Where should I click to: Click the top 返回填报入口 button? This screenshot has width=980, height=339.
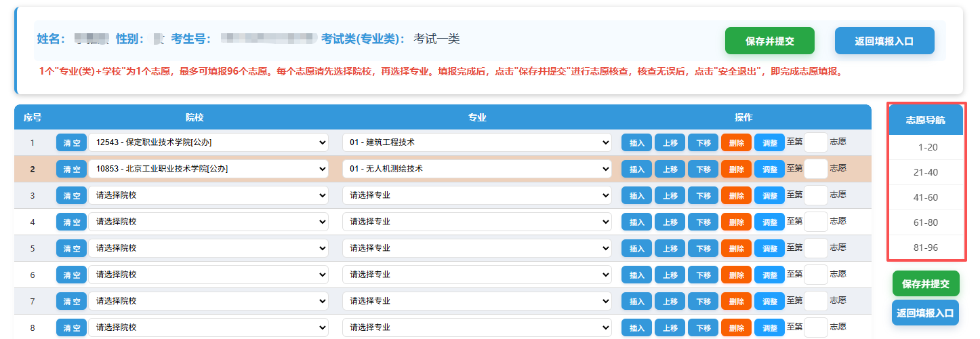click(884, 41)
